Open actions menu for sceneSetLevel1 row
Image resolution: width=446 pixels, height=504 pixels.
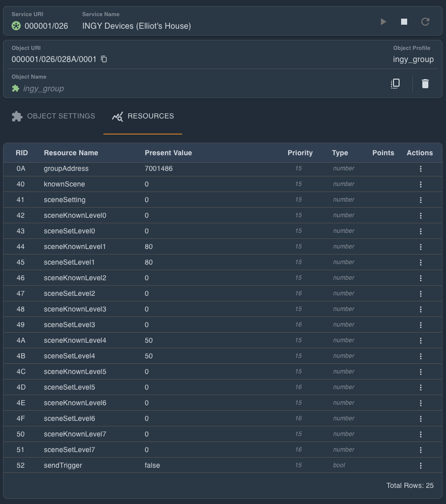point(421,263)
